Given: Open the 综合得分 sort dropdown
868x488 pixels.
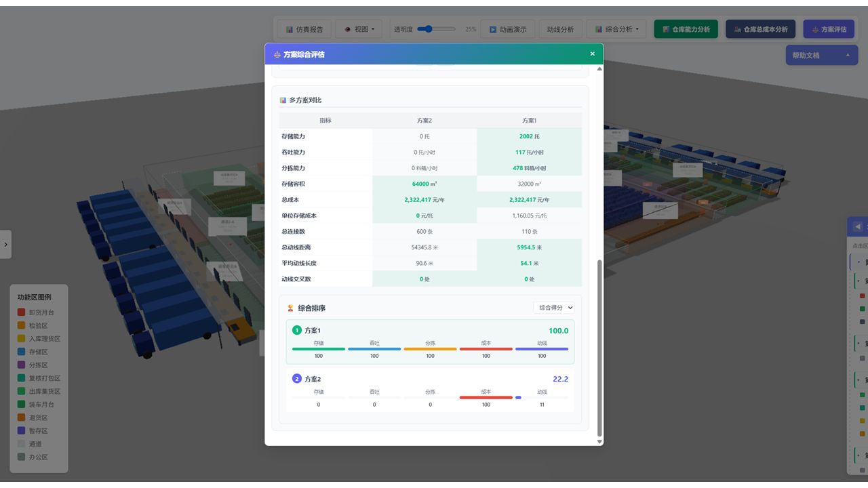Looking at the screenshot, I should pos(554,308).
